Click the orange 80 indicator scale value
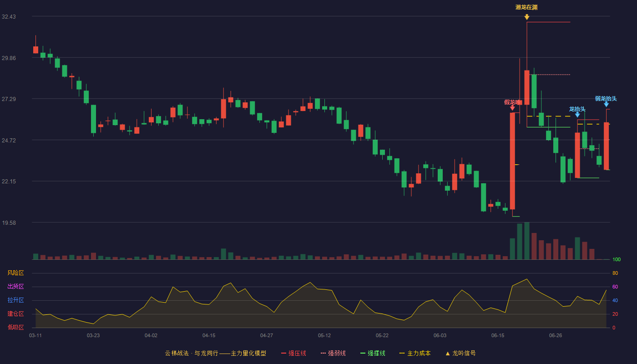The width and height of the screenshot is (637, 364). 615,273
